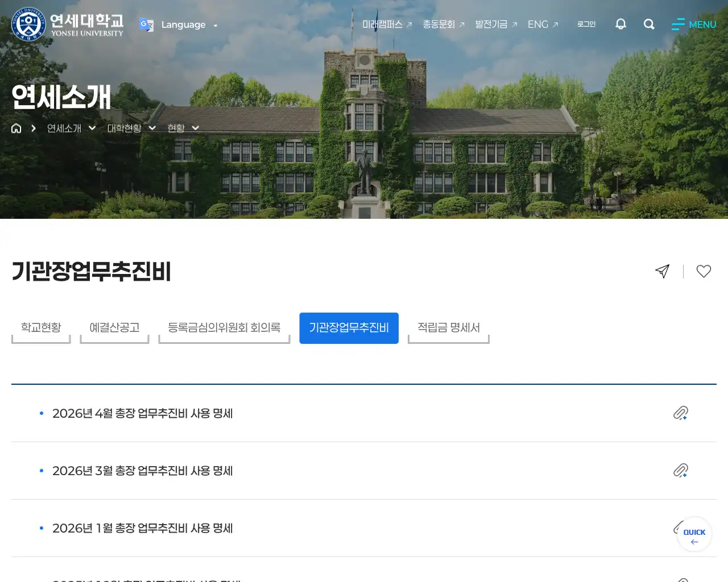
Task: Click the 로그인 login link
Action: tap(586, 24)
